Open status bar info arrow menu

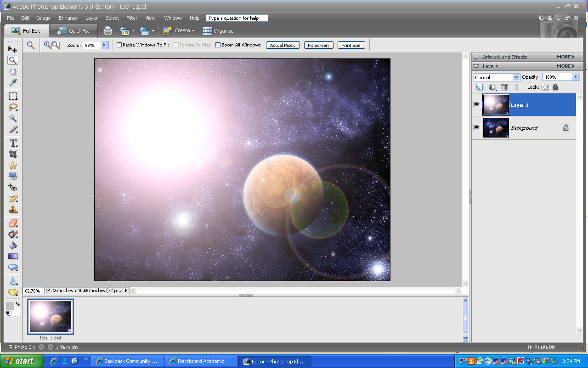126,291
